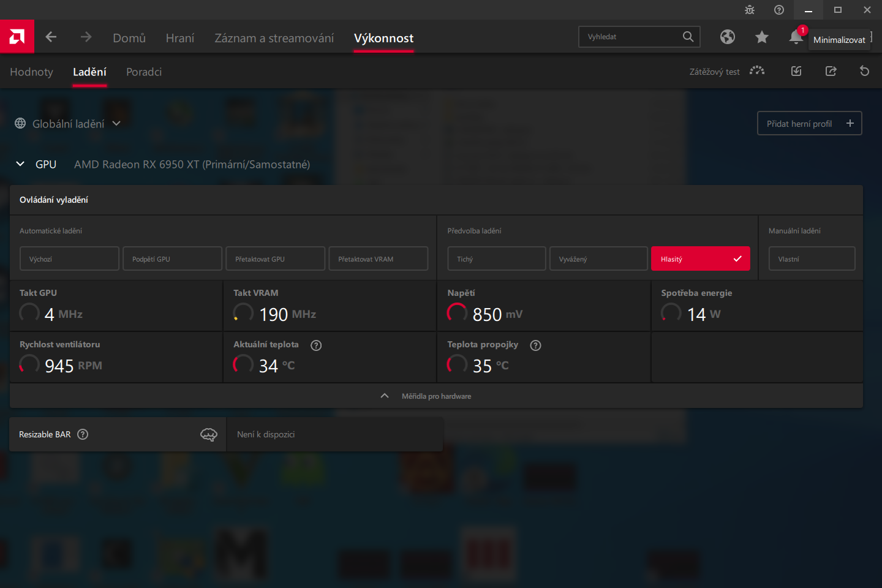
Task: Select Přetaktovat VRAM option
Action: pyautogui.click(x=378, y=258)
